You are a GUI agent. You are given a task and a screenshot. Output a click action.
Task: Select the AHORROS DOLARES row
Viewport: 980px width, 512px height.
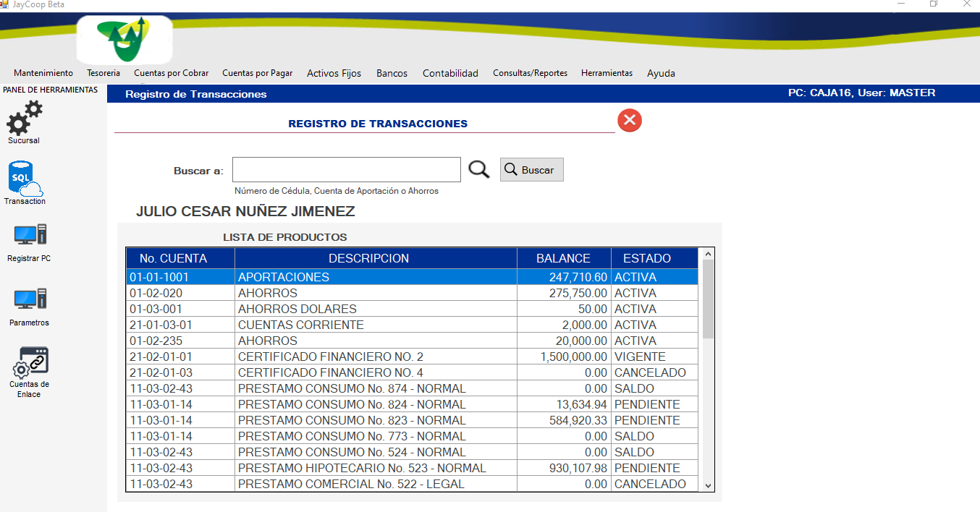[x=413, y=309]
